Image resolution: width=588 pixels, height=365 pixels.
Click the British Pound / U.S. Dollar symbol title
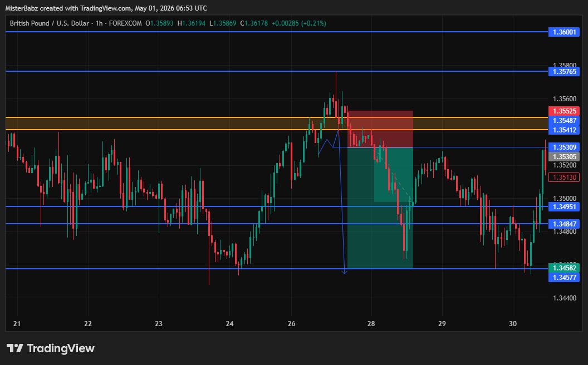pos(49,23)
